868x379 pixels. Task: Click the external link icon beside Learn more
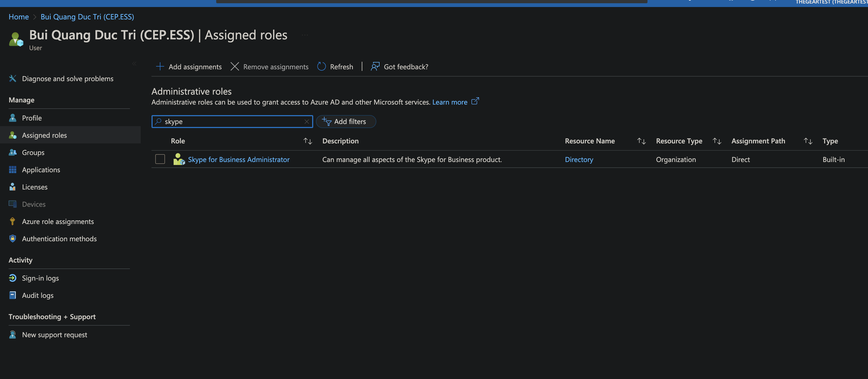[x=475, y=101]
